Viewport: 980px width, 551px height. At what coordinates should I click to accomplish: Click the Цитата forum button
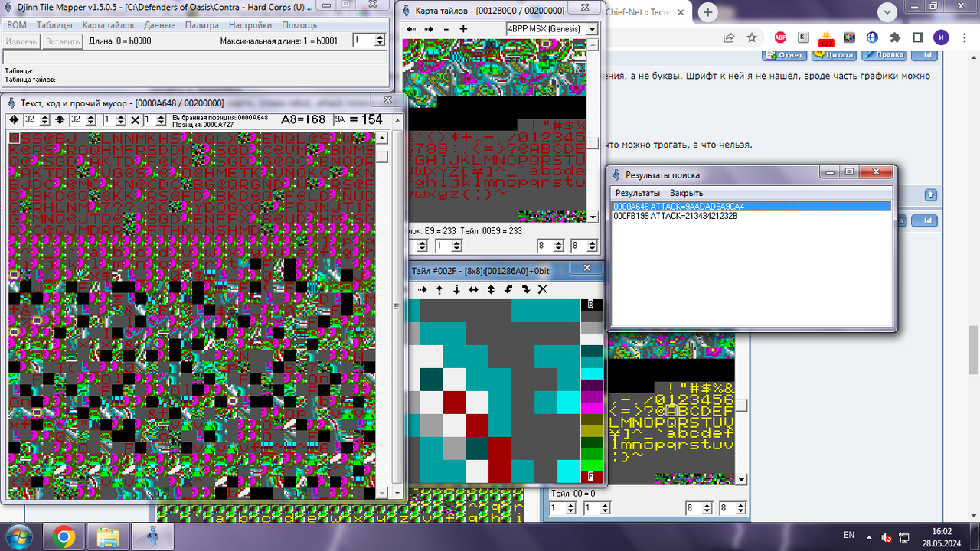pyautogui.click(x=834, y=55)
